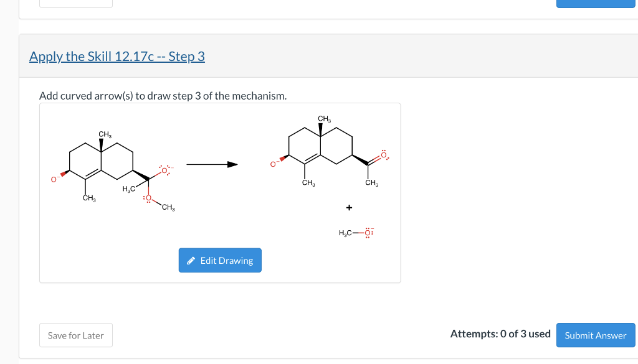Click the reactant methoxy oxygen with lone pairs
The width and height of the screenshot is (638, 364).
pyautogui.click(x=148, y=198)
